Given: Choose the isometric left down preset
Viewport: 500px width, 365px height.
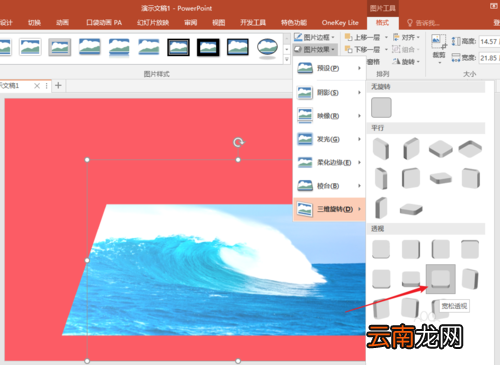Looking at the screenshot, I should tap(381, 149).
